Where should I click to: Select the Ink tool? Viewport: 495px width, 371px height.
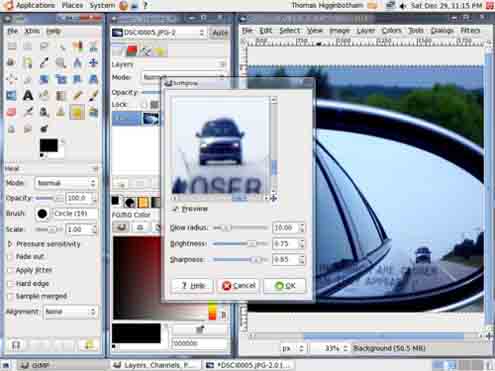[44, 112]
